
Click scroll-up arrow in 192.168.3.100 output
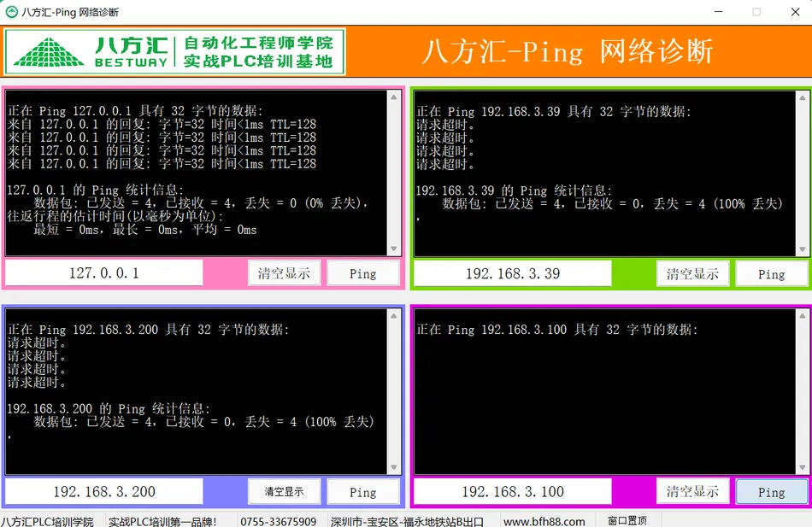pos(802,316)
